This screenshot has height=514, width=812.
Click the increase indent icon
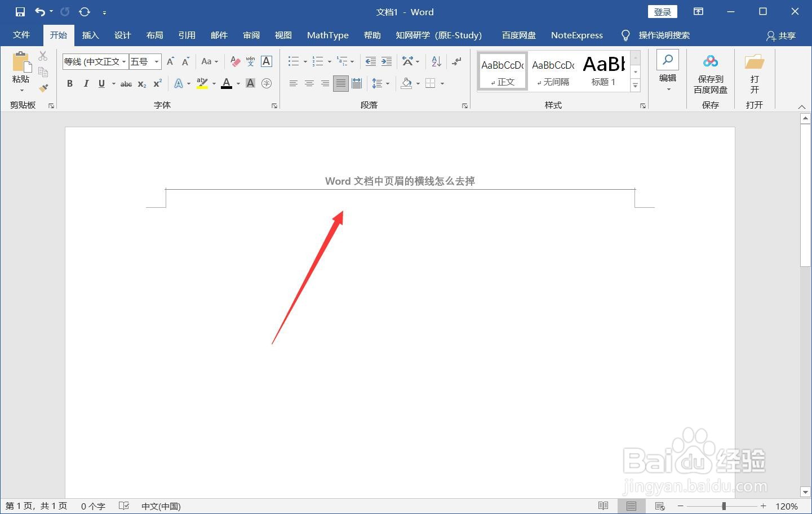pyautogui.click(x=386, y=61)
